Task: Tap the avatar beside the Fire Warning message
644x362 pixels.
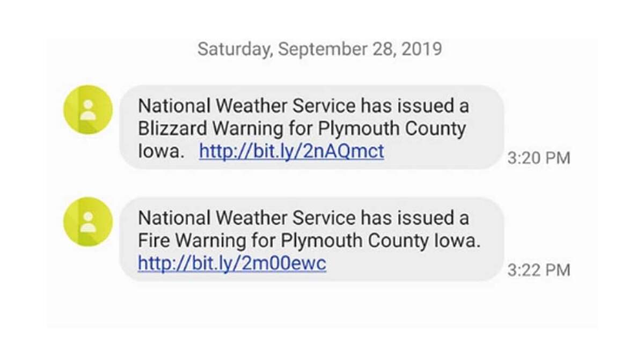Action: point(88,221)
